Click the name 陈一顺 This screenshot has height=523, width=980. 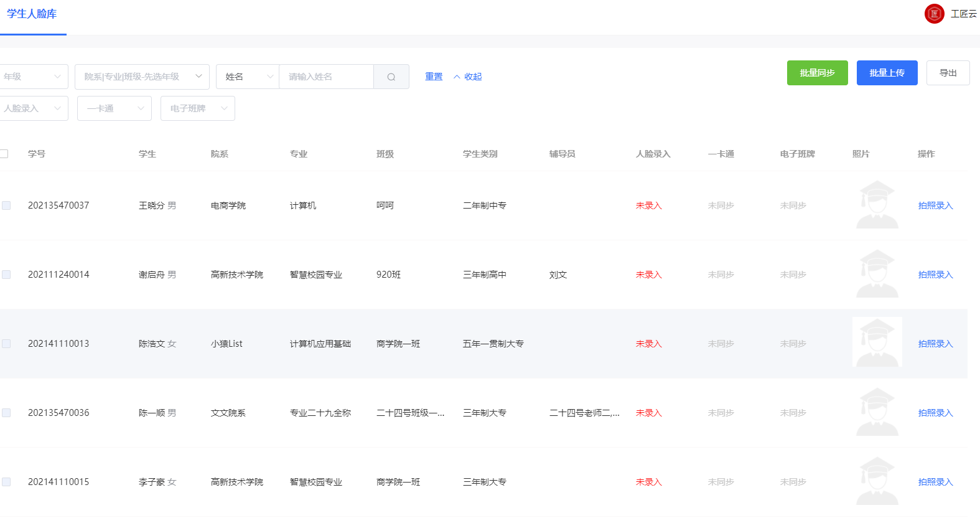(152, 413)
